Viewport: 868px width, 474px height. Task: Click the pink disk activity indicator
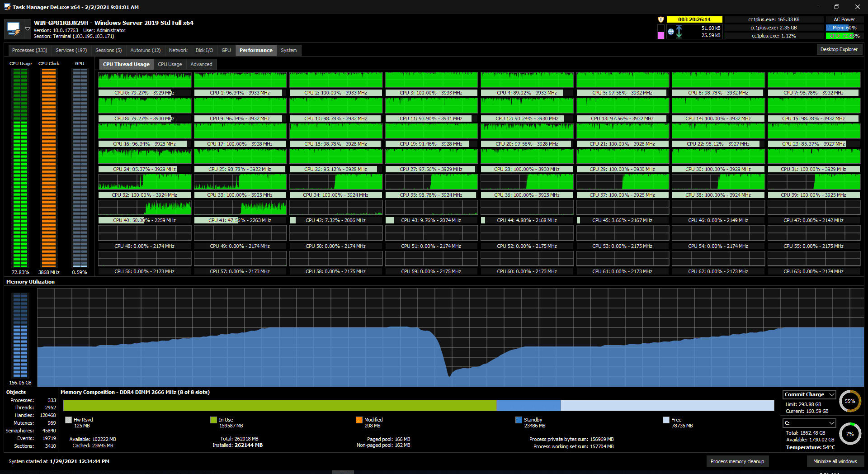point(661,35)
